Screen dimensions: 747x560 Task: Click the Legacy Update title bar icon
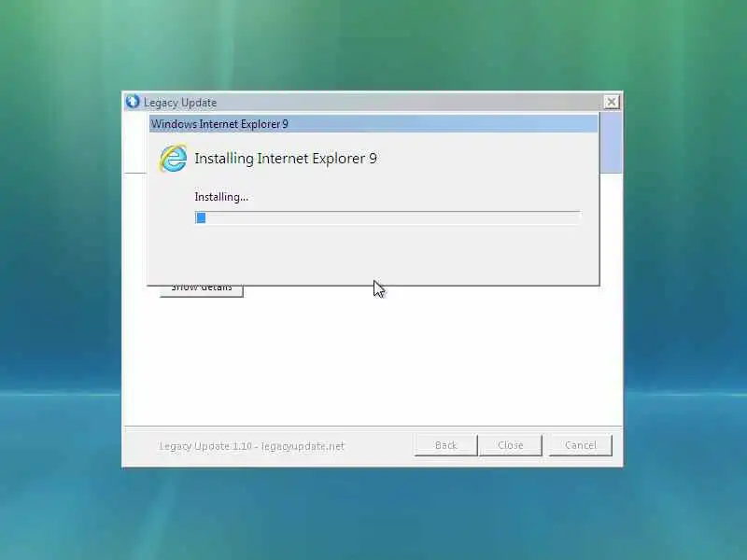tap(133, 102)
